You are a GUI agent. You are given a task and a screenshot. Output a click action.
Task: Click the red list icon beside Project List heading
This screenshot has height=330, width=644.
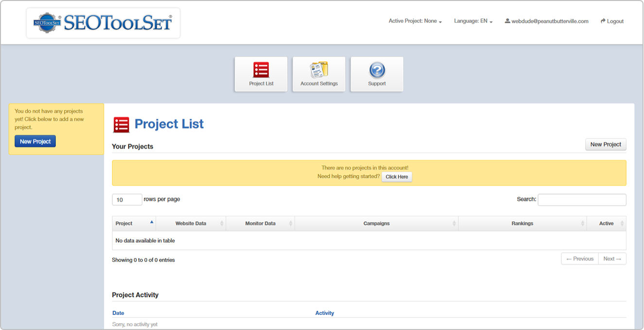(121, 124)
